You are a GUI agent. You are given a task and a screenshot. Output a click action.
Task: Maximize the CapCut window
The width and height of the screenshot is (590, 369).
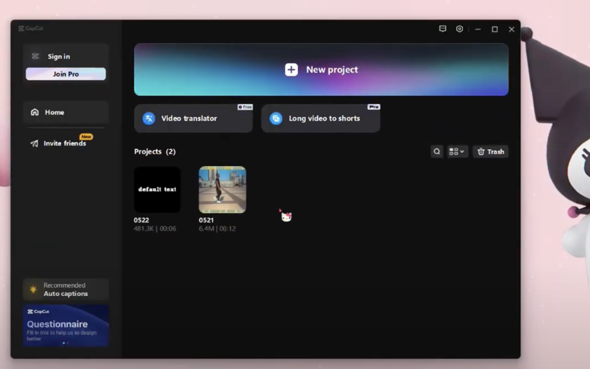pos(495,29)
